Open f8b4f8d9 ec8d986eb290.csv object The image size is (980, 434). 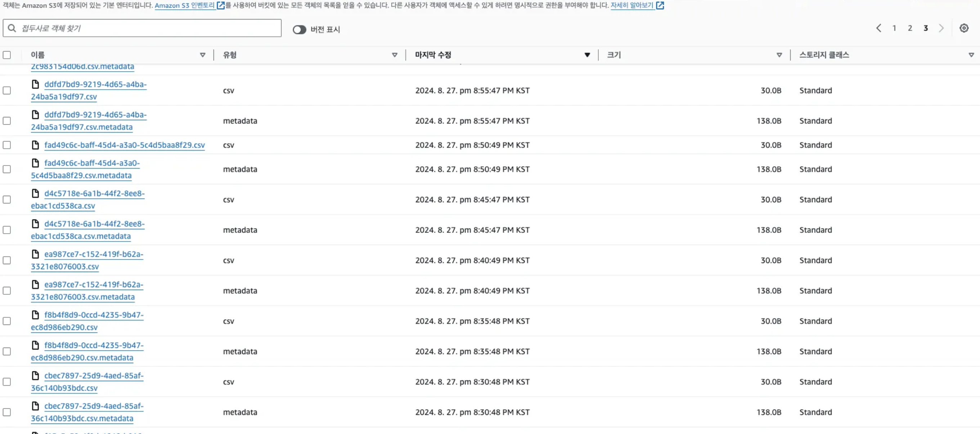pos(87,321)
